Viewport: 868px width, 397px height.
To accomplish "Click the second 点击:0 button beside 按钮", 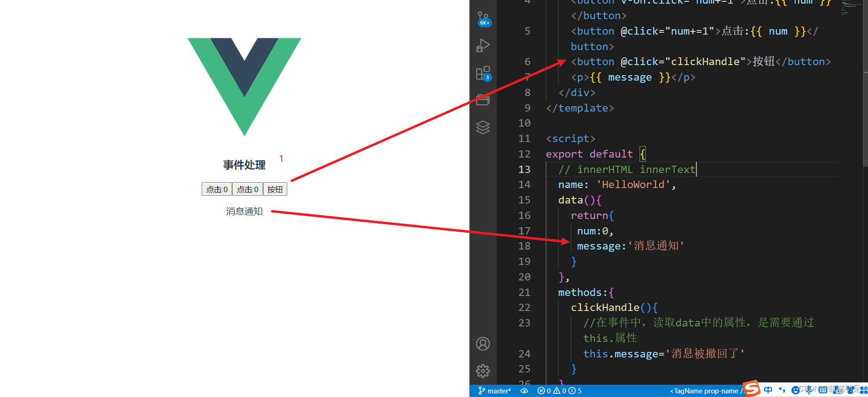I will tap(248, 189).
